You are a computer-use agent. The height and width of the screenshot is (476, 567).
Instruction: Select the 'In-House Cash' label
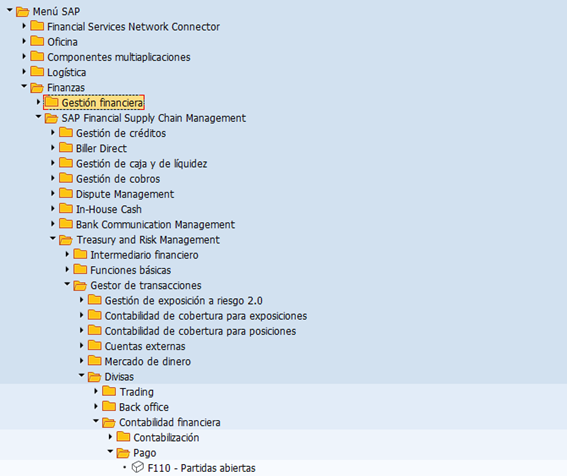tap(108, 209)
